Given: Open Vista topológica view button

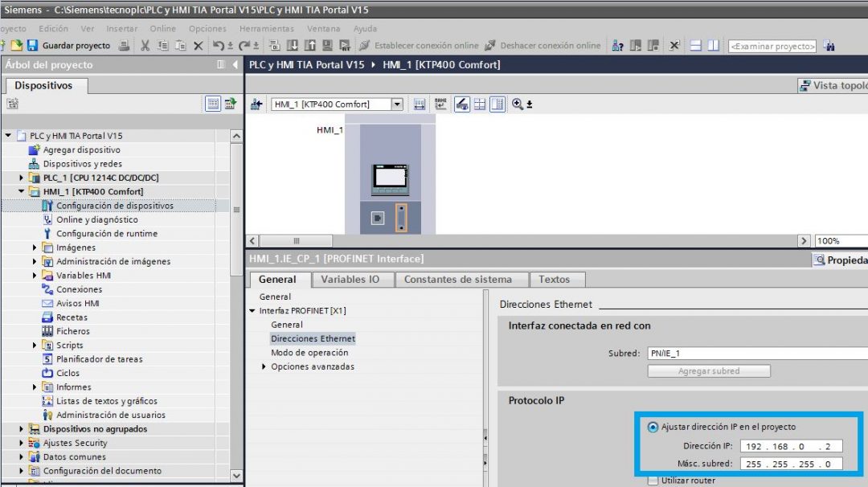Looking at the screenshot, I should click(x=833, y=85).
